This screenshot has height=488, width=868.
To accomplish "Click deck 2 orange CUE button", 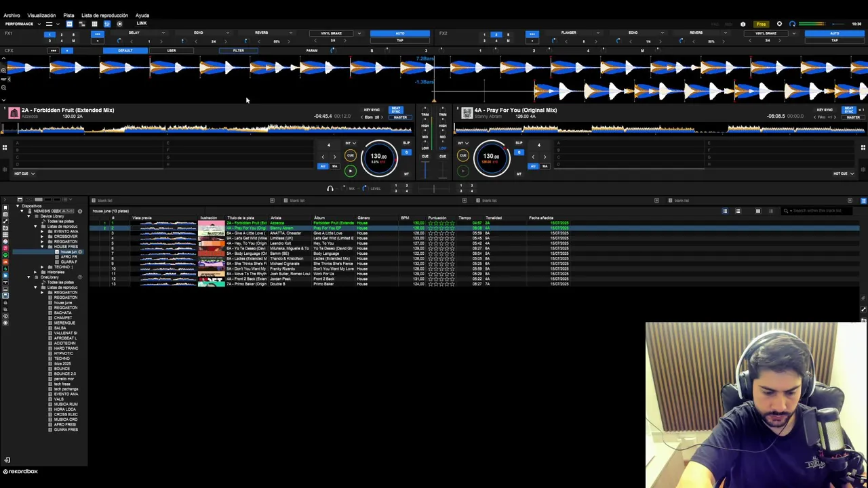I will [x=463, y=155].
